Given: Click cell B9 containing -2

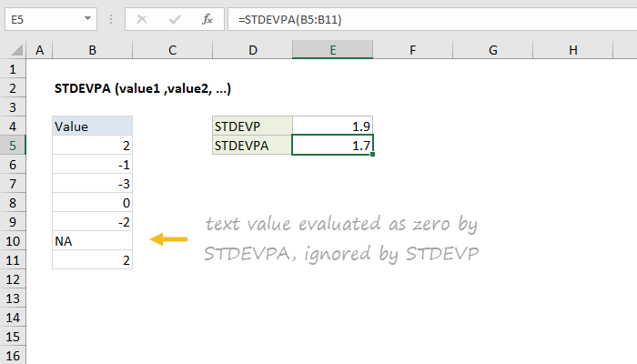Looking at the screenshot, I should pos(92,222).
